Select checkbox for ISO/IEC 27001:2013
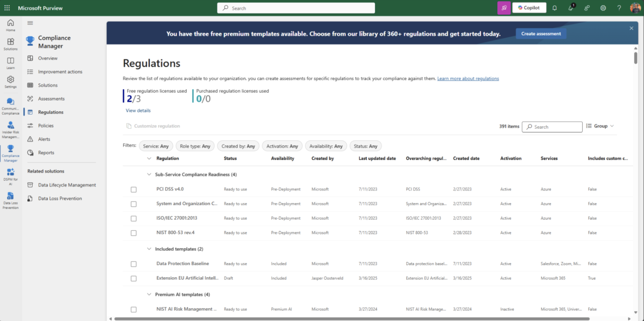 (133, 219)
